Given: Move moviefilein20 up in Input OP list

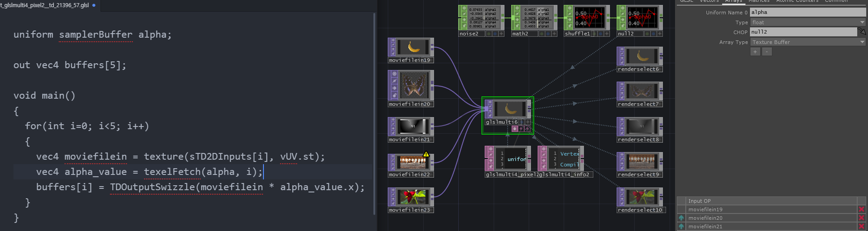Looking at the screenshot, I should [681, 218].
